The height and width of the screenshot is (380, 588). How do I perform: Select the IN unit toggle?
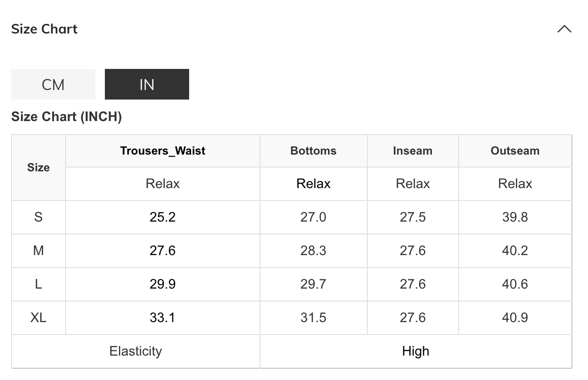tap(147, 84)
